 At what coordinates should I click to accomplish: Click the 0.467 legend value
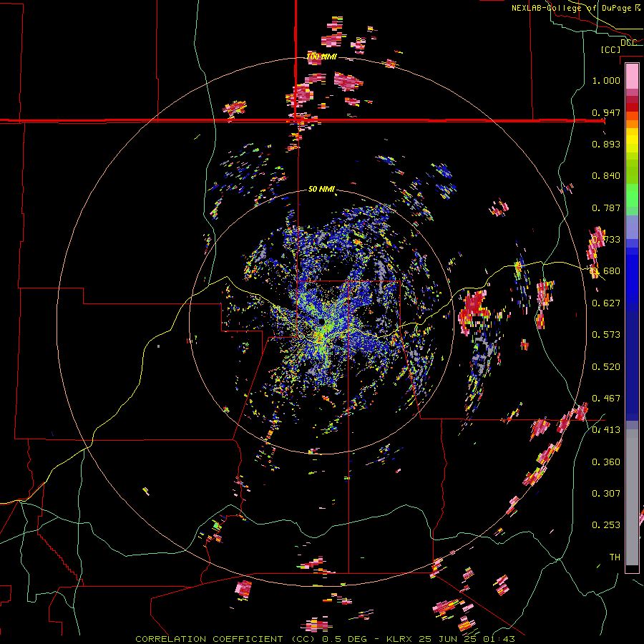(606, 399)
